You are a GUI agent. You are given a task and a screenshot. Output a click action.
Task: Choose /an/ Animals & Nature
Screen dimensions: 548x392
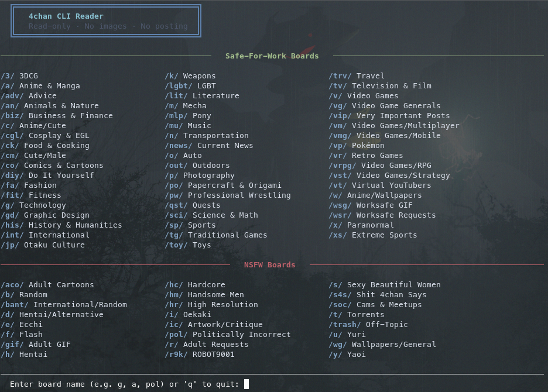click(50, 105)
